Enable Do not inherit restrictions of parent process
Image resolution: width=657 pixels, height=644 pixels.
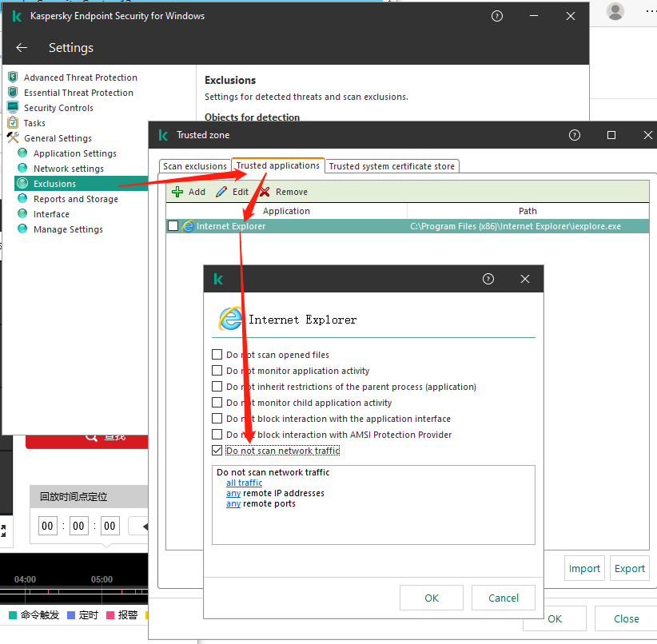click(217, 386)
